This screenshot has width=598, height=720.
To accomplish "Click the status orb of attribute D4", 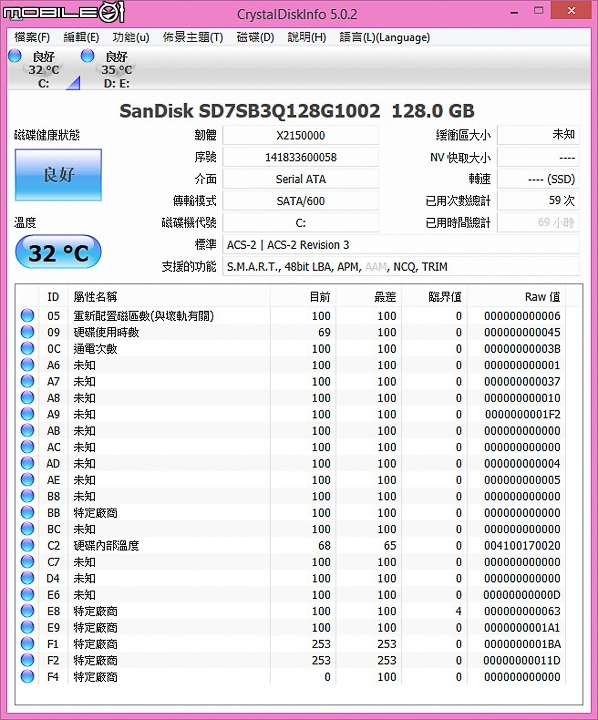I will click(x=28, y=578).
